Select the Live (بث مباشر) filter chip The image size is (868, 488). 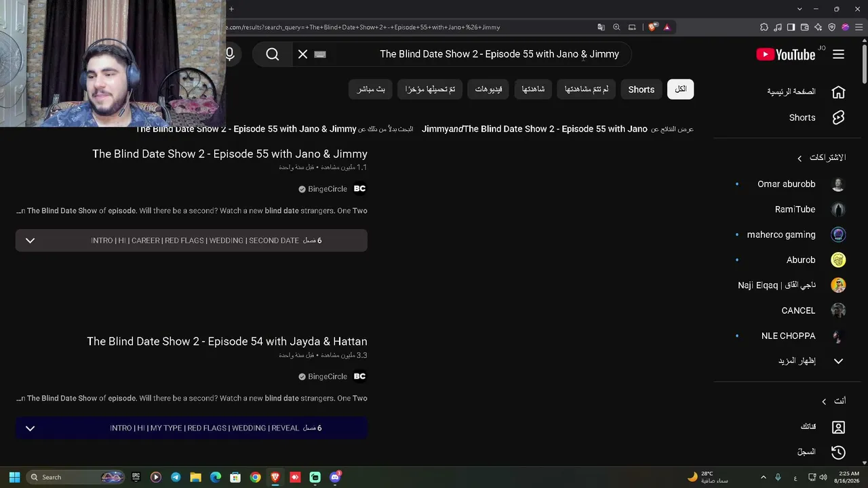tap(372, 89)
